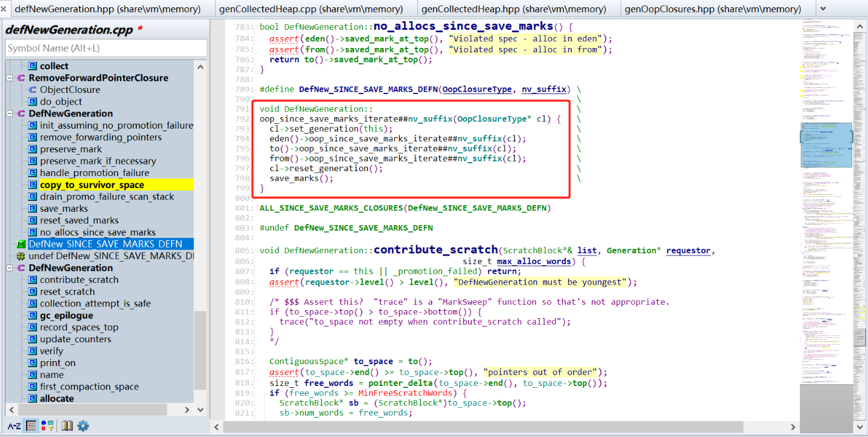Click defNewGeneration.cpp file title

coord(69,30)
